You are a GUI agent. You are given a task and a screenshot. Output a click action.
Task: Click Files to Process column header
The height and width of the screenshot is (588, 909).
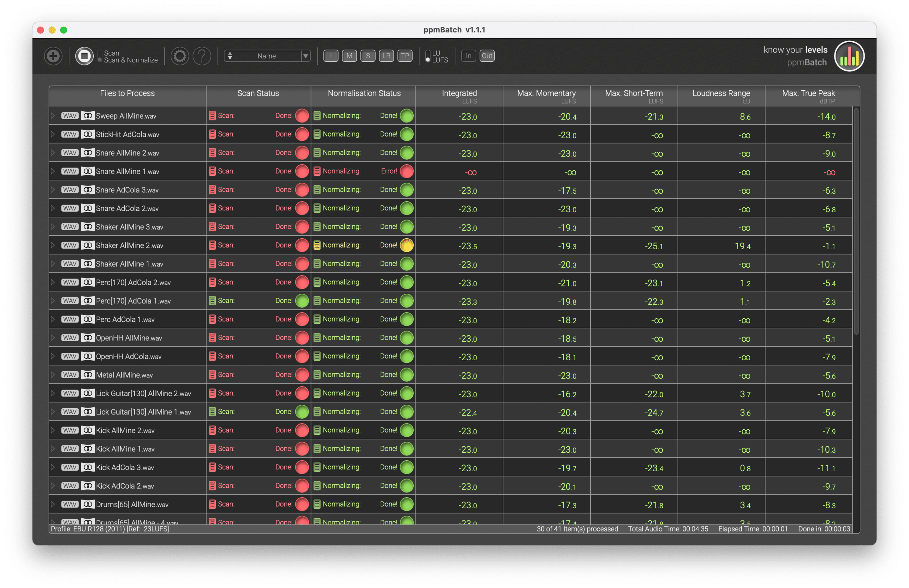click(x=128, y=96)
